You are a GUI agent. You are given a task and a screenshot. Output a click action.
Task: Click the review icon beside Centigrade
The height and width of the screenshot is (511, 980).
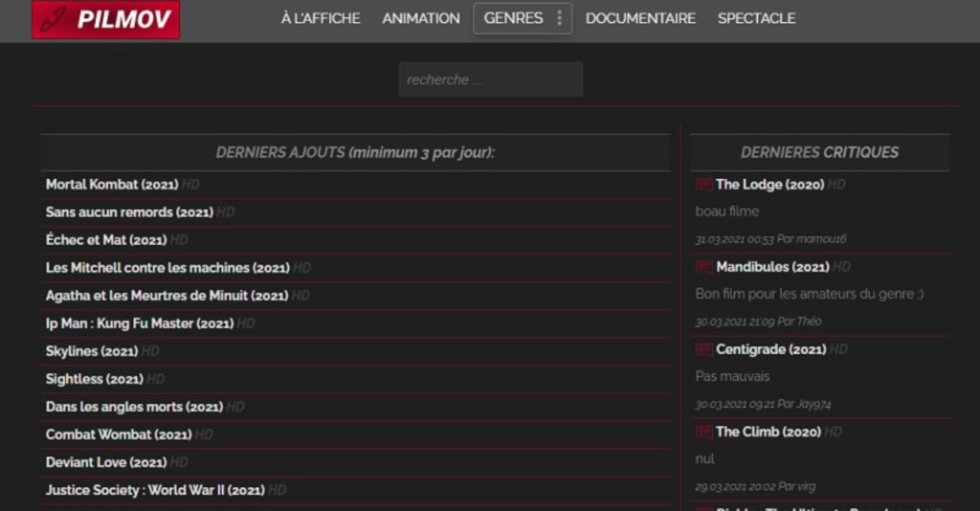[x=703, y=350]
